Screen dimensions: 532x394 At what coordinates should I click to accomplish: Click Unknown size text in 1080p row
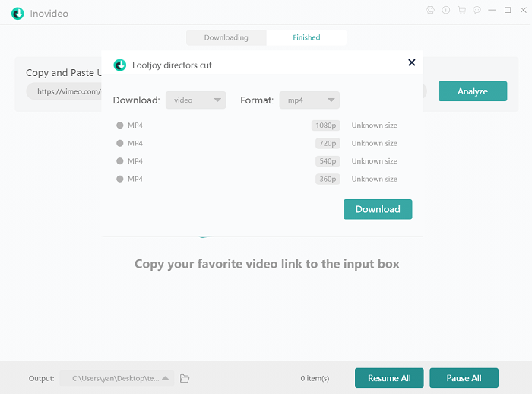pos(374,126)
